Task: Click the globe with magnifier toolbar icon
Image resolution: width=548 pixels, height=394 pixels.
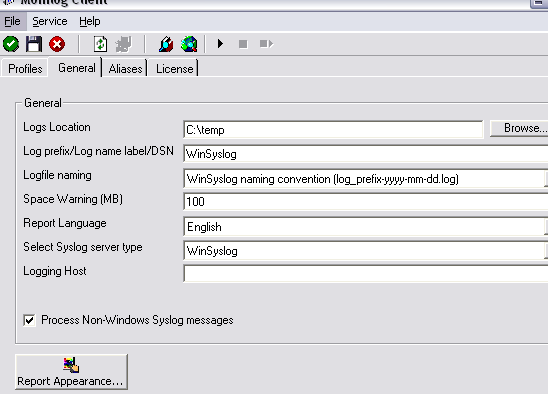Action: pyautogui.click(x=189, y=44)
